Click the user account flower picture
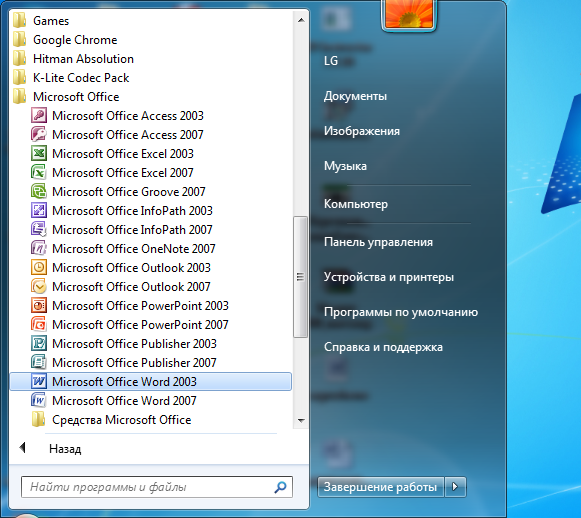Image resolution: width=581 pixels, height=518 pixels. pyautogui.click(x=409, y=14)
